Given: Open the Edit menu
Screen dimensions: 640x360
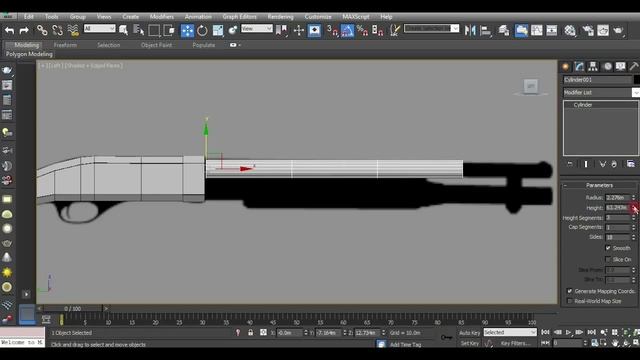Looking at the screenshot, I should point(29,17).
